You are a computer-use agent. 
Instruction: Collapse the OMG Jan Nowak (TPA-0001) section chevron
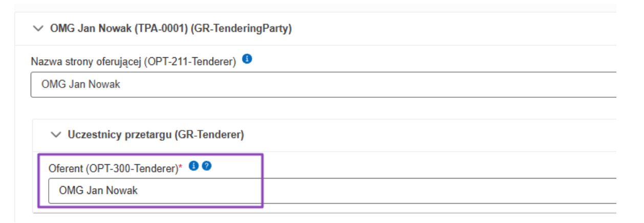[38, 29]
